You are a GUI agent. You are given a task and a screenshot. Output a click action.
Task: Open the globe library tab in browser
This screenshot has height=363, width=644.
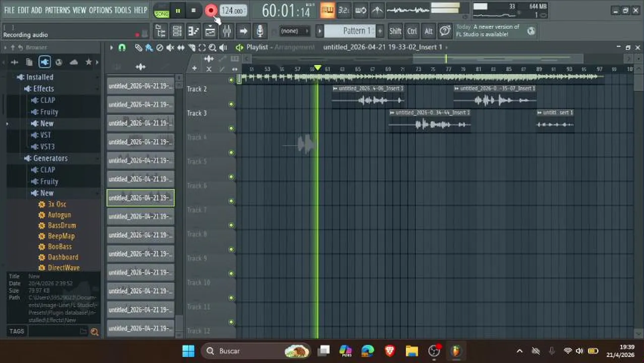point(59,62)
